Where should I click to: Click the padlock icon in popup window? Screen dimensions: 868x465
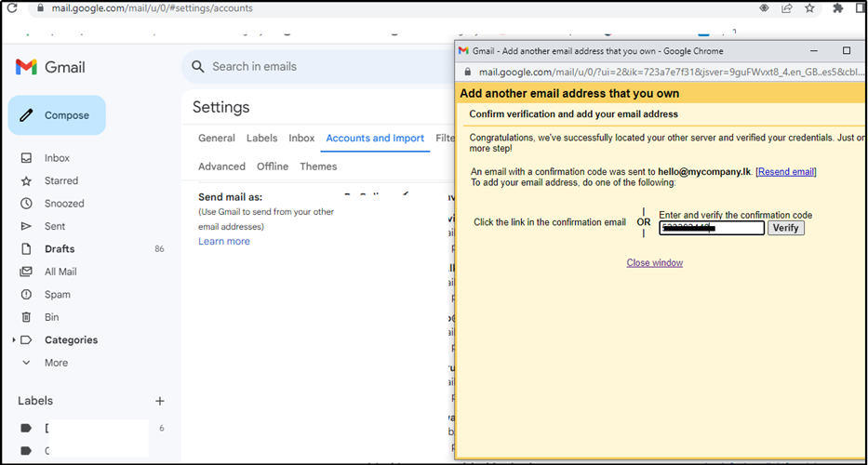(x=467, y=72)
